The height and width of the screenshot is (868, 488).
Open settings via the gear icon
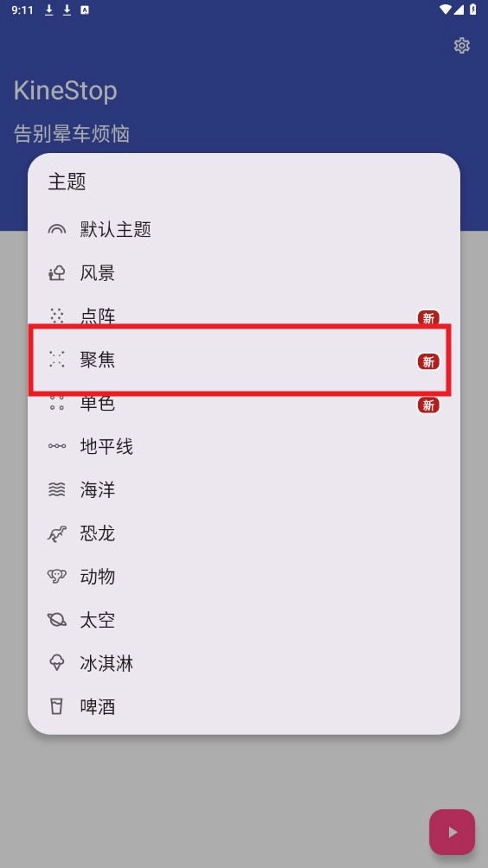(461, 46)
